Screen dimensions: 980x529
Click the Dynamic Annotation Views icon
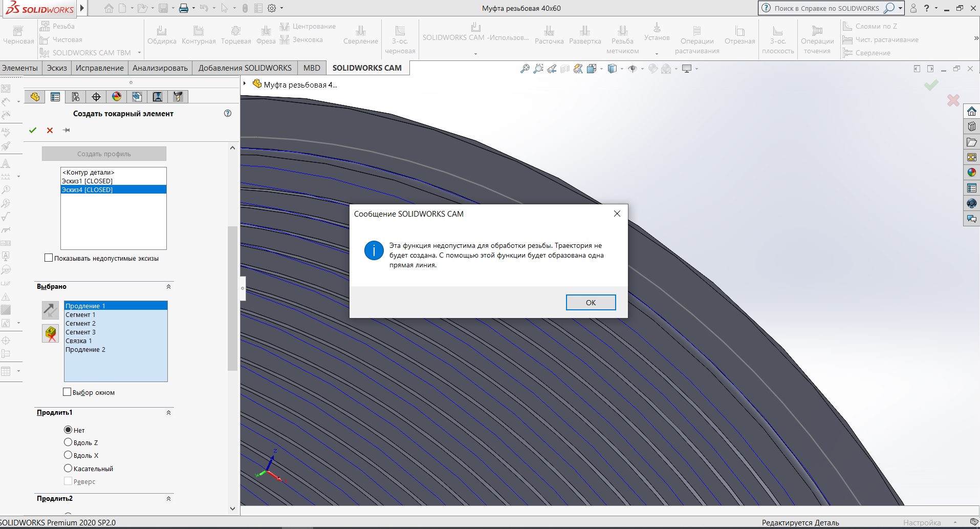(578, 69)
